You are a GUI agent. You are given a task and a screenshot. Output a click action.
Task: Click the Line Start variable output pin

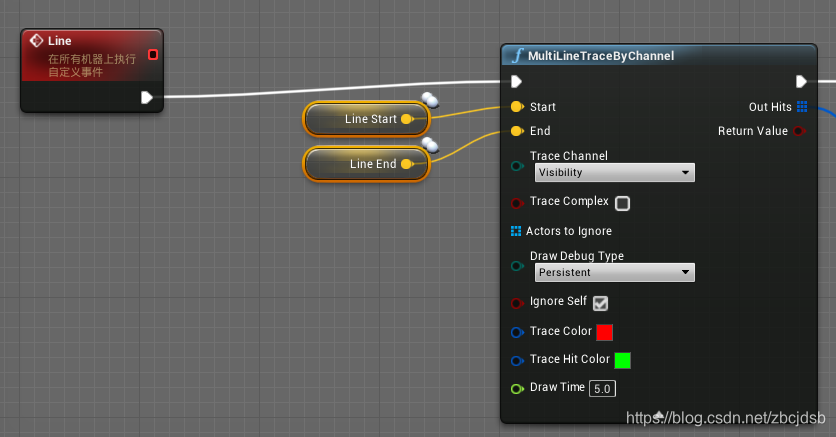click(x=407, y=119)
